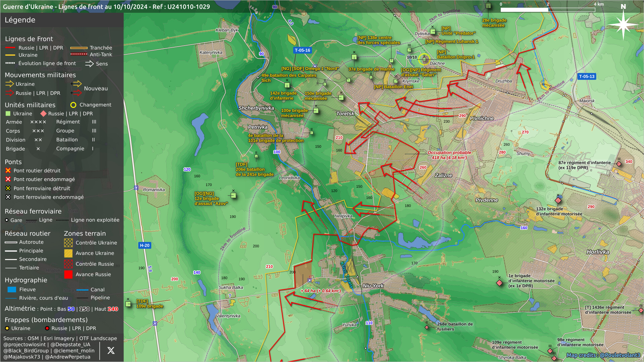Click the north compass star icon

tap(623, 24)
